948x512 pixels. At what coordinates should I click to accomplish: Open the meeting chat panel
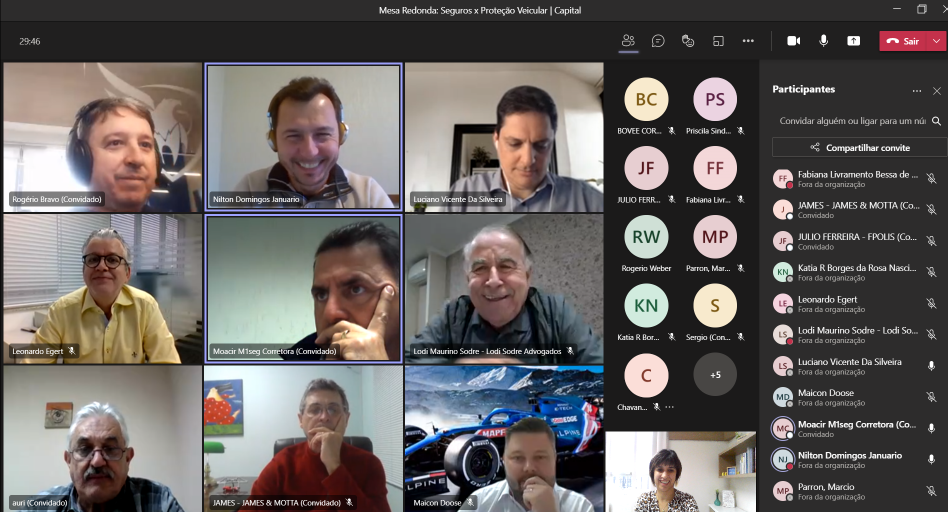(x=658, y=41)
